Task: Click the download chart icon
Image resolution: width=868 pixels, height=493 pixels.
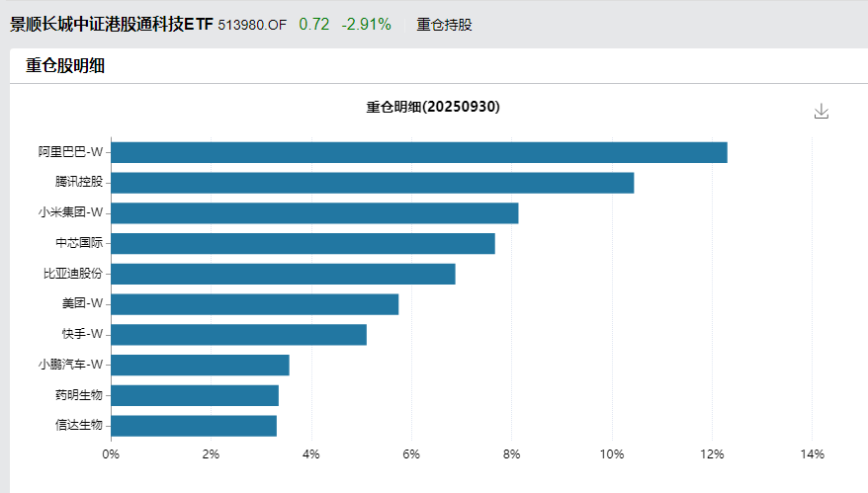Action: (x=822, y=112)
